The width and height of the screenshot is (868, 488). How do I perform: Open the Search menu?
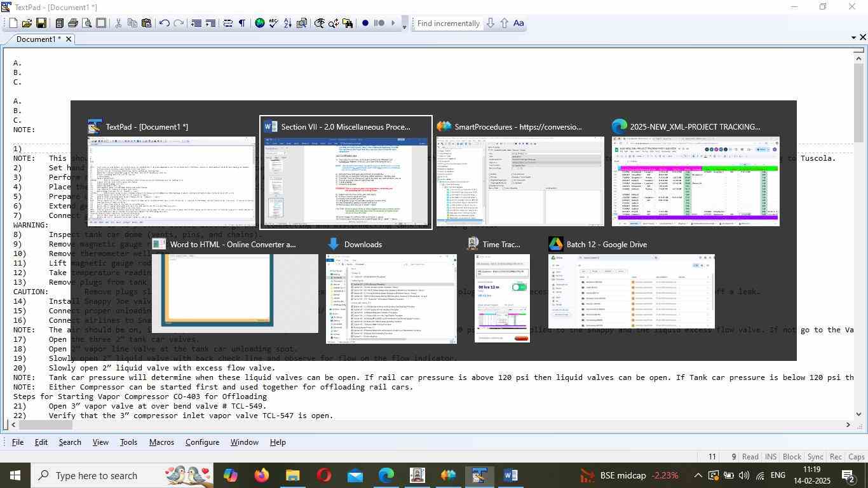pyautogui.click(x=70, y=442)
